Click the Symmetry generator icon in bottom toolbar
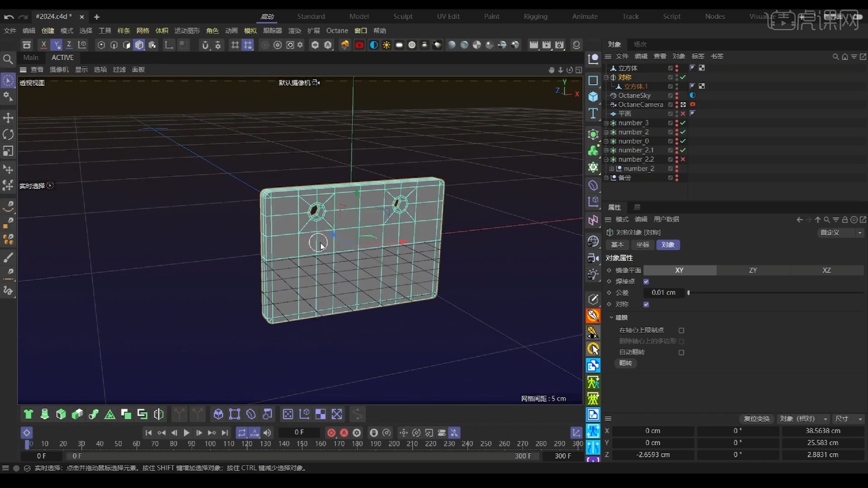The image size is (868, 488). [x=159, y=414]
